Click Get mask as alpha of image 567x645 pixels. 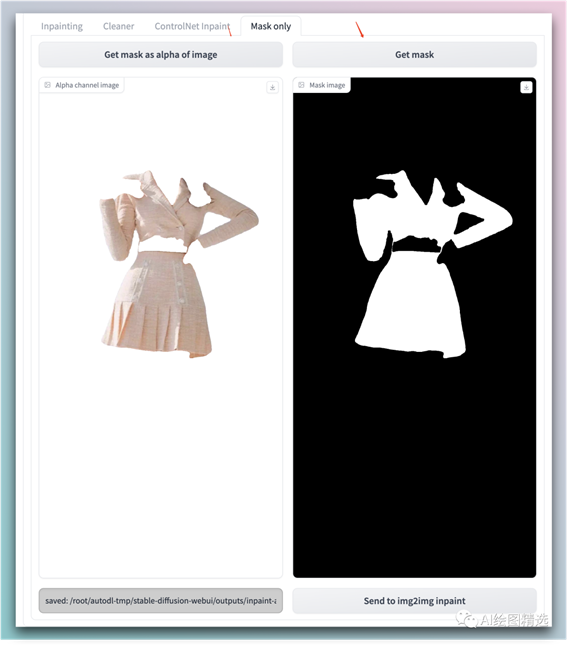pos(160,55)
